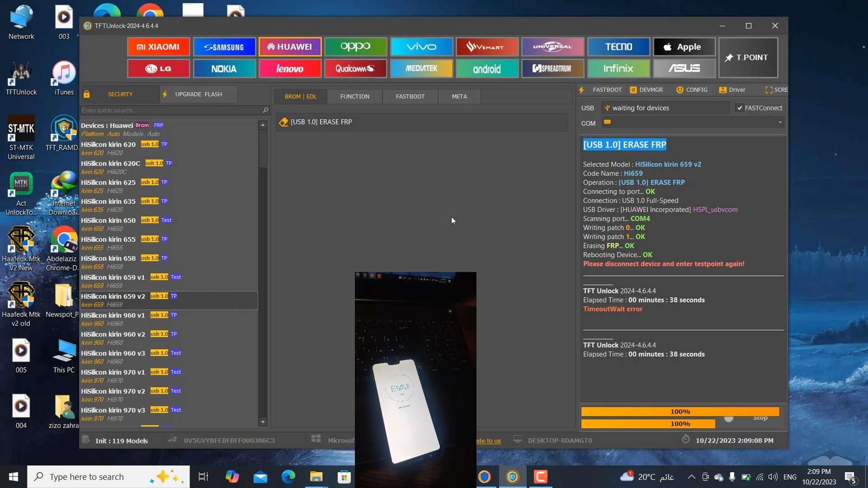This screenshot has height=488, width=868.
Task: Select the Apple brand button
Action: coord(684,47)
